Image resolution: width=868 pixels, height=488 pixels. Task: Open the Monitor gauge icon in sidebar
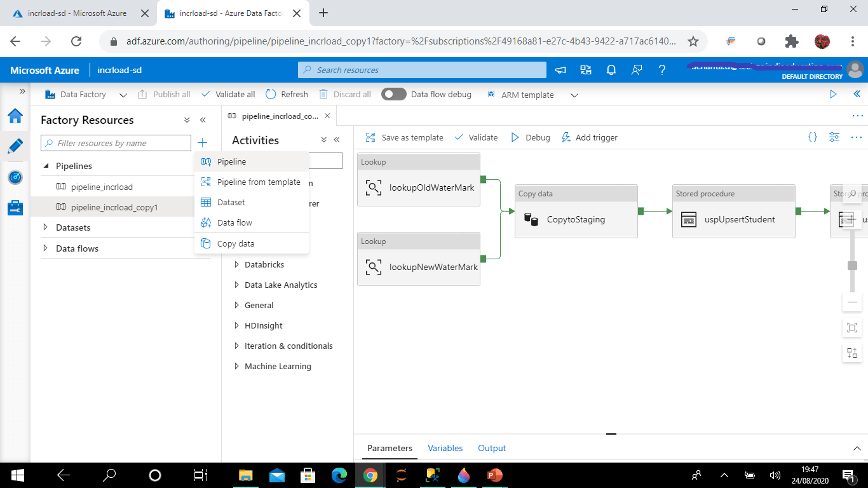pyautogui.click(x=15, y=177)
